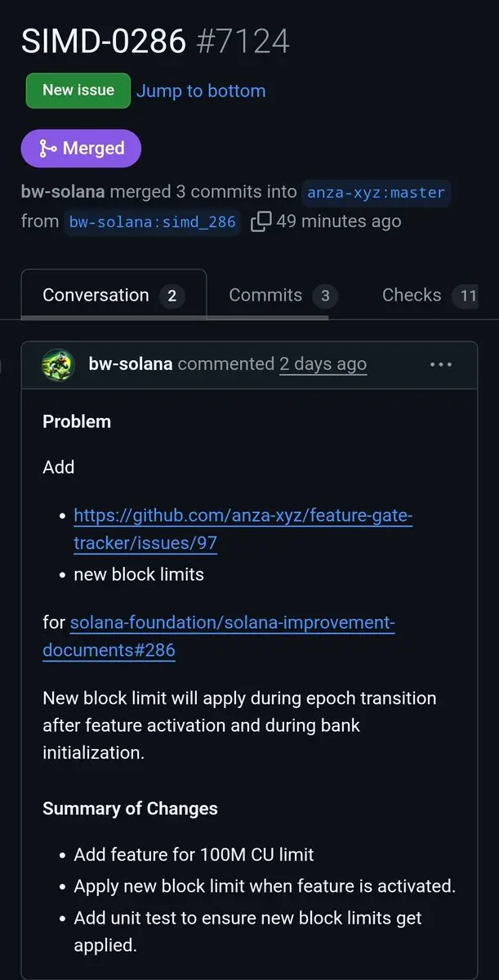Click bw-solana's avatar image
The height and width of the screenshot is (980, 499).
[x=58, y=364]
